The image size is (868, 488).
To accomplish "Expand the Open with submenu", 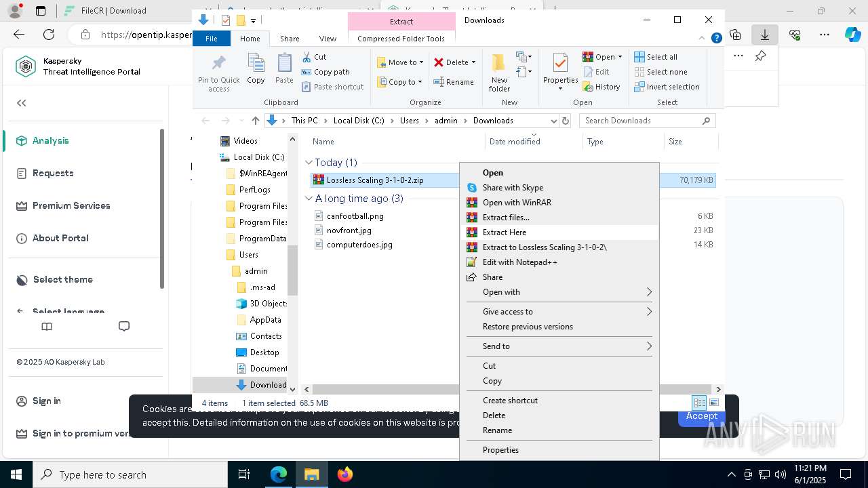I will point(559,292).
